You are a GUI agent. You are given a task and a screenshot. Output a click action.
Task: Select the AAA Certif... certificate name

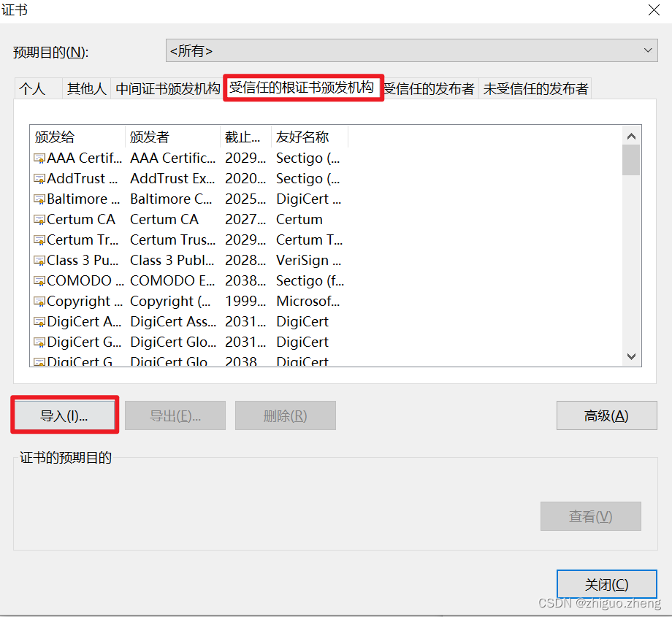pos(85,158)
